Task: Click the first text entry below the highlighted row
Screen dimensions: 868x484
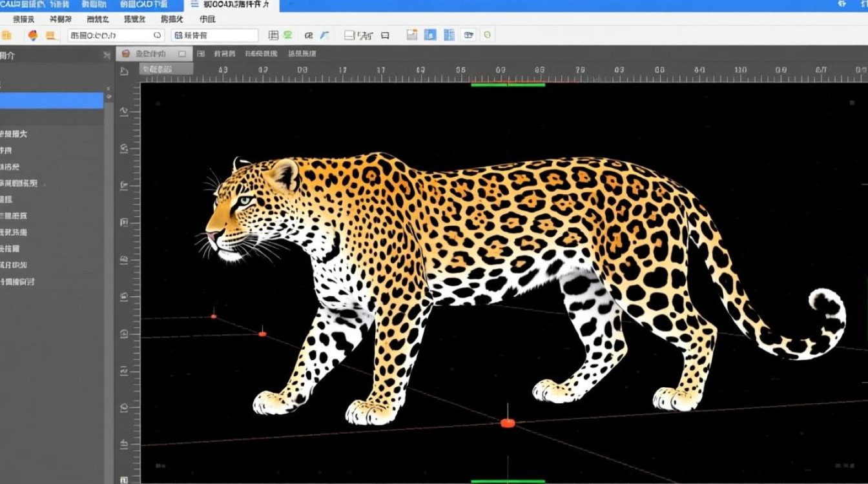Action: coord(14,134)
